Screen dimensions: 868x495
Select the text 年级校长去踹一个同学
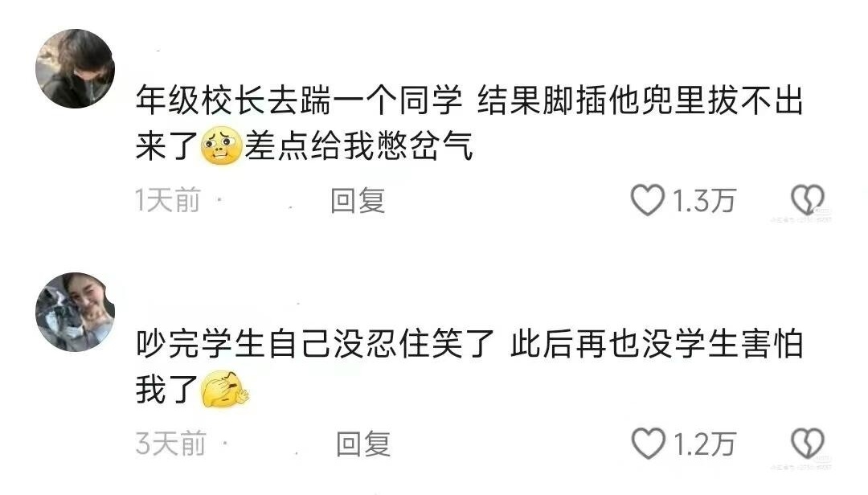point(299,100)
